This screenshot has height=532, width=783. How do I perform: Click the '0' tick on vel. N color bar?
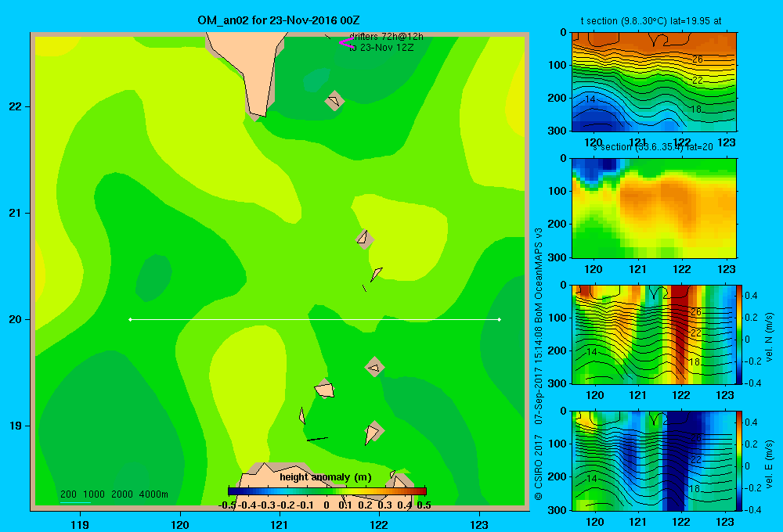click(x=748, y=340)
